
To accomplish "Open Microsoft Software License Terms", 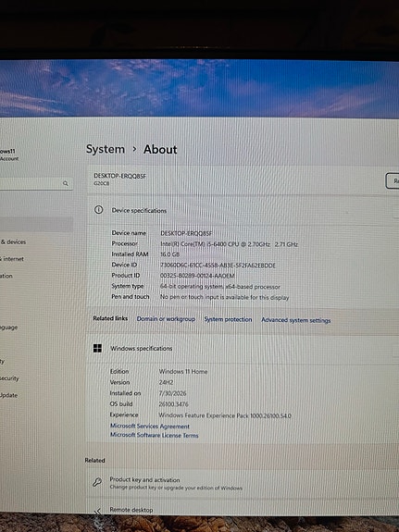I will point(155,435).
